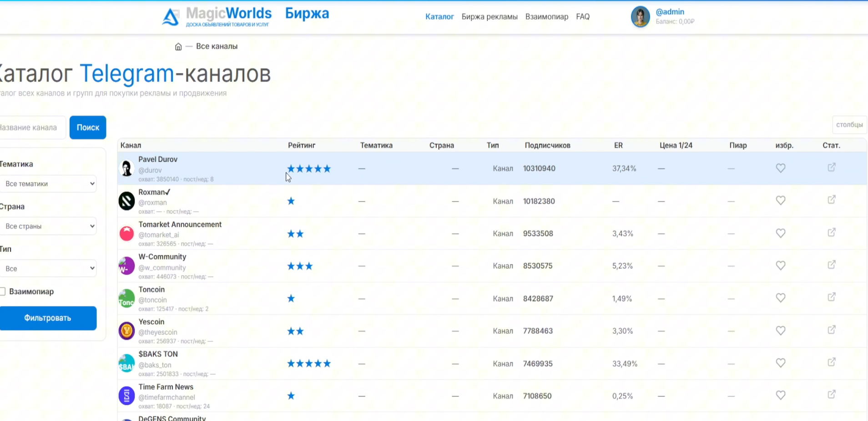This screenshot has height=421, width=868.
Task: Open statistics link for Pavel Durov
Action: coord(832,167)
